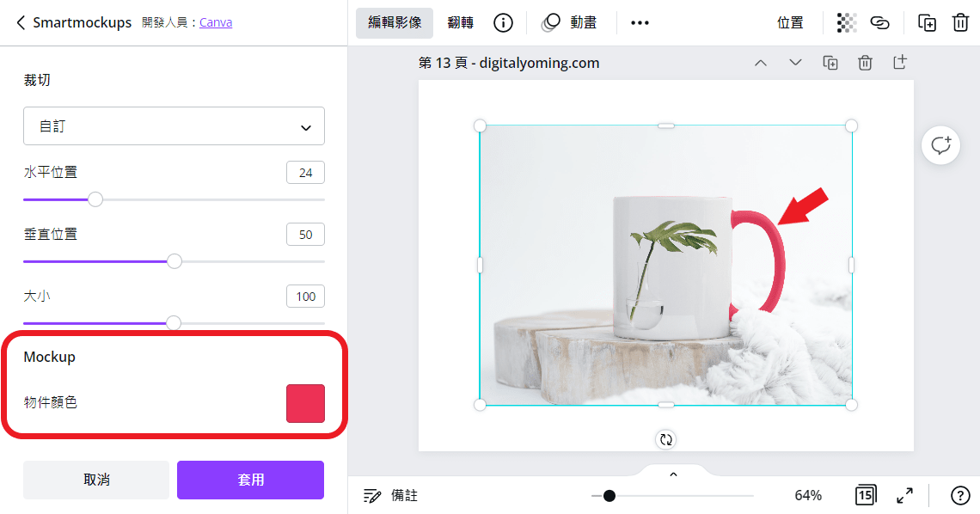
Task: Apply changes with the 套用 button
Action: (250, 480)
